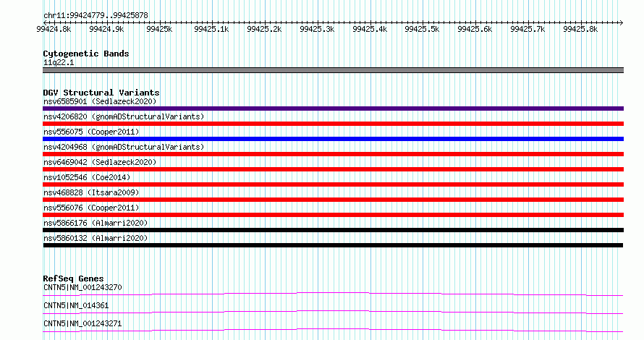Viewport: 644px width, 340px height.
Task: Open gene CNTN5|NM_014361 label
Action: click(x=76, y=305)
